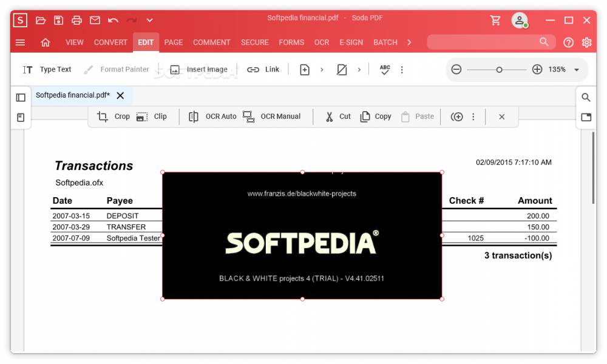Switch to the CONVERT tab

110,42
